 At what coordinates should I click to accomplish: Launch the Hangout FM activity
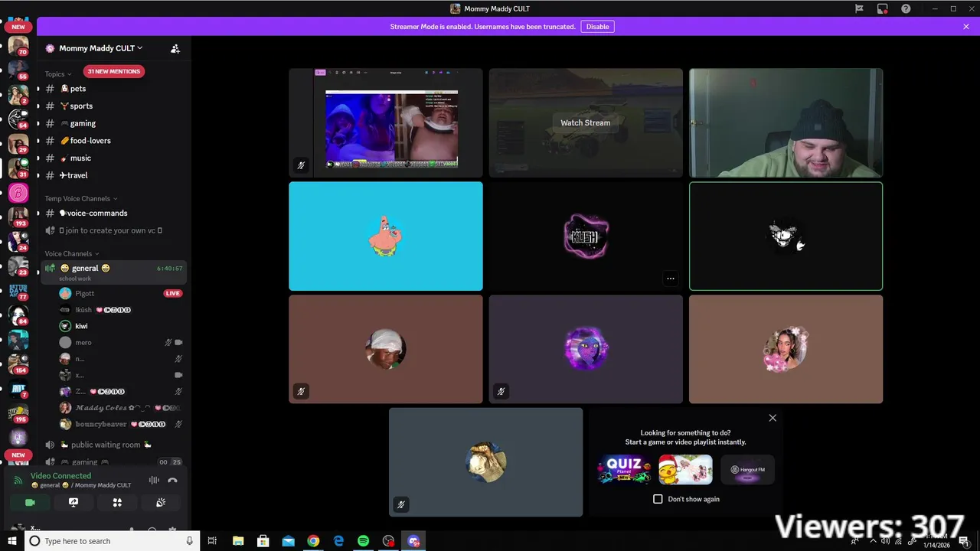(x=747, y=469)
